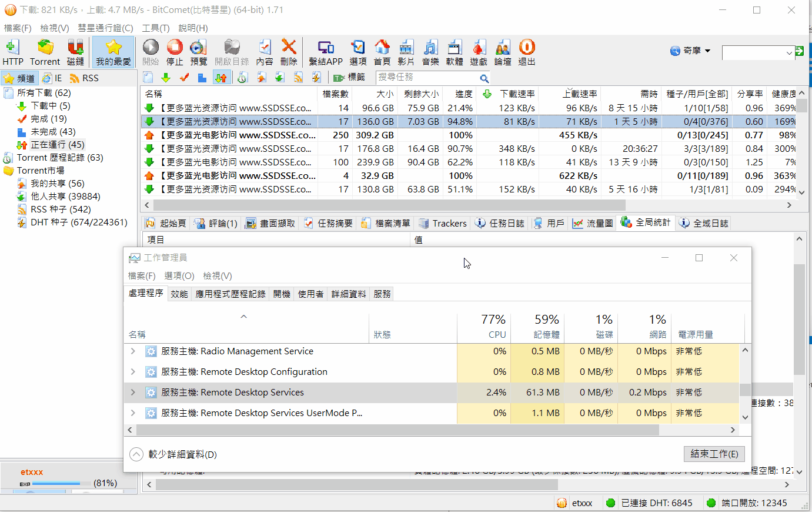Image resolution: width=812 pixels, height=512 pixels.
Task: Collapse details with 較少詳細資料 chevron
Action: [136, 454]
